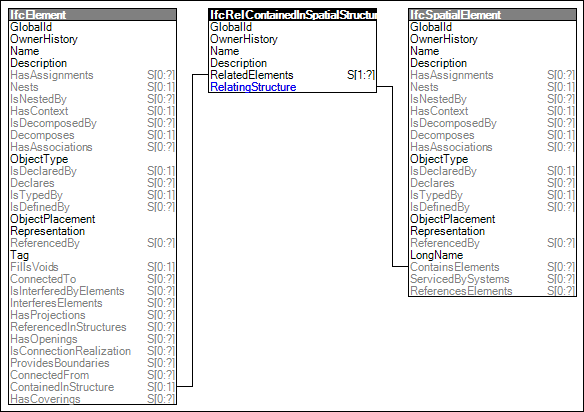This screenshot has height=412, width=584.
Task: Click the IfcRelContainedInSpatialStructure title bar
Action: (x=292, y=15)
